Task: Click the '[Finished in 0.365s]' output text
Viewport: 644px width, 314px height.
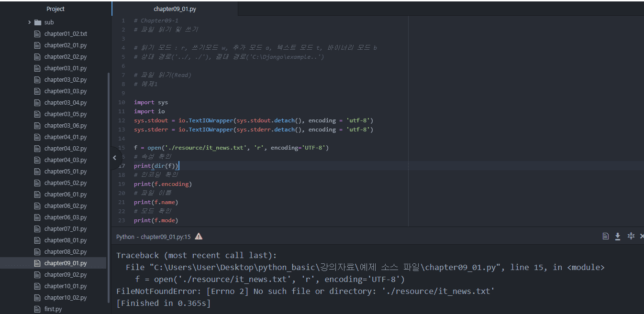Action: tap(163, 303)
